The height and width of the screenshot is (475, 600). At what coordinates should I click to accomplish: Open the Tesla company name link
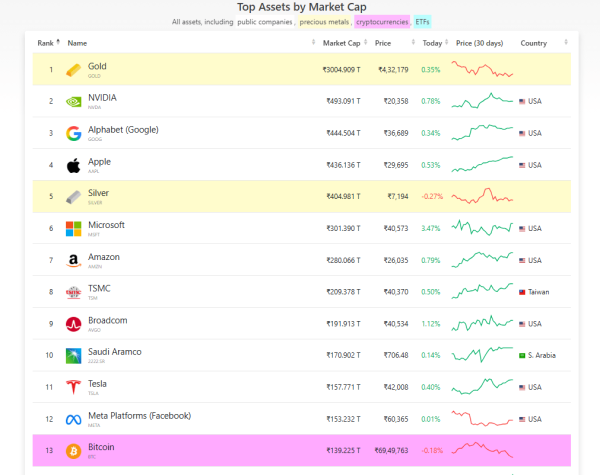click(97, 384)
